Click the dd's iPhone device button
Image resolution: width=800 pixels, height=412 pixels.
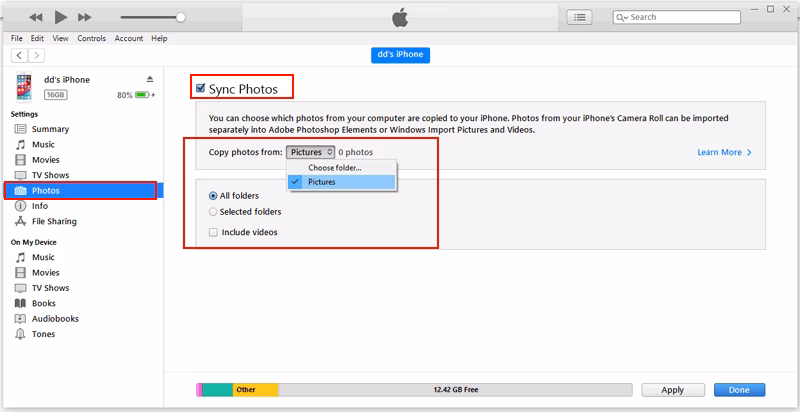pos(401,55)
